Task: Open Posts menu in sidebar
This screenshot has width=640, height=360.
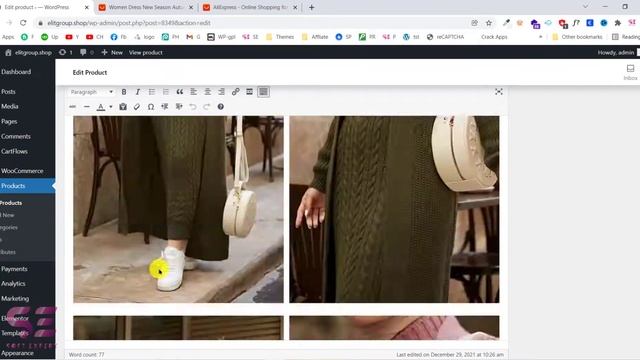Action: click(x=8, y=92)
